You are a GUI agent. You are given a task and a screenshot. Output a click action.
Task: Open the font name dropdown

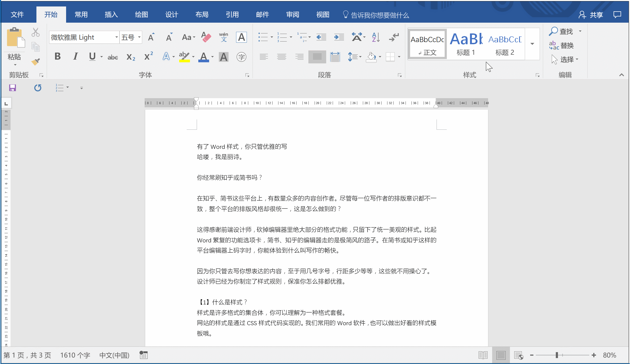[117, 37]
